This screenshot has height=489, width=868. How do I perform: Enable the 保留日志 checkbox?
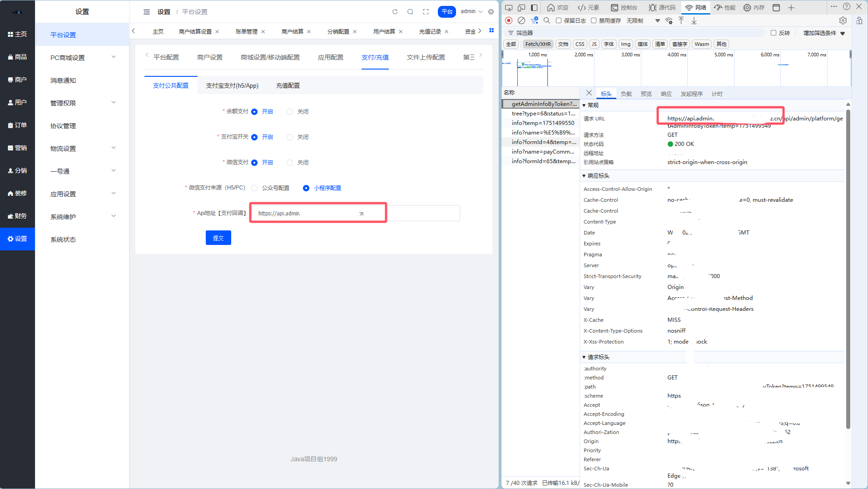click(559, 20)
